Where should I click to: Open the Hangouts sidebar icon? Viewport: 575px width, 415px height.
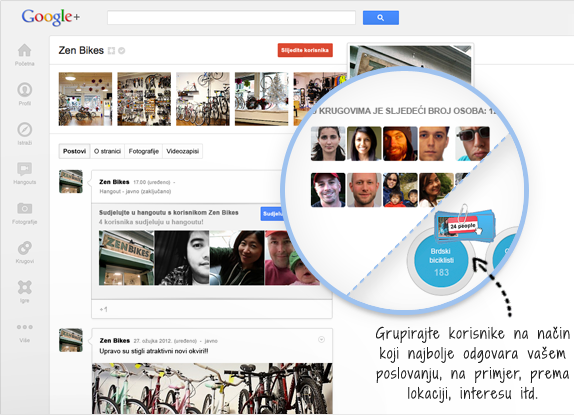25,169
